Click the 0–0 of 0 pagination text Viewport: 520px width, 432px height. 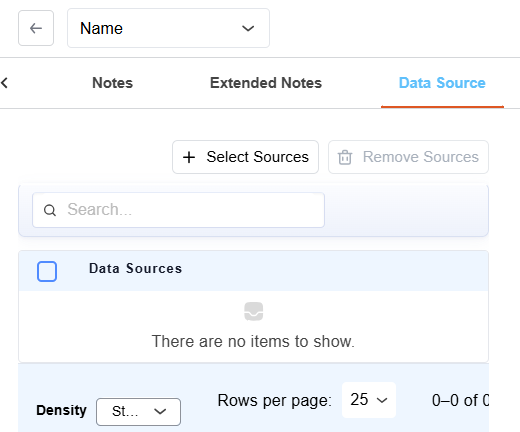[460, 400]
